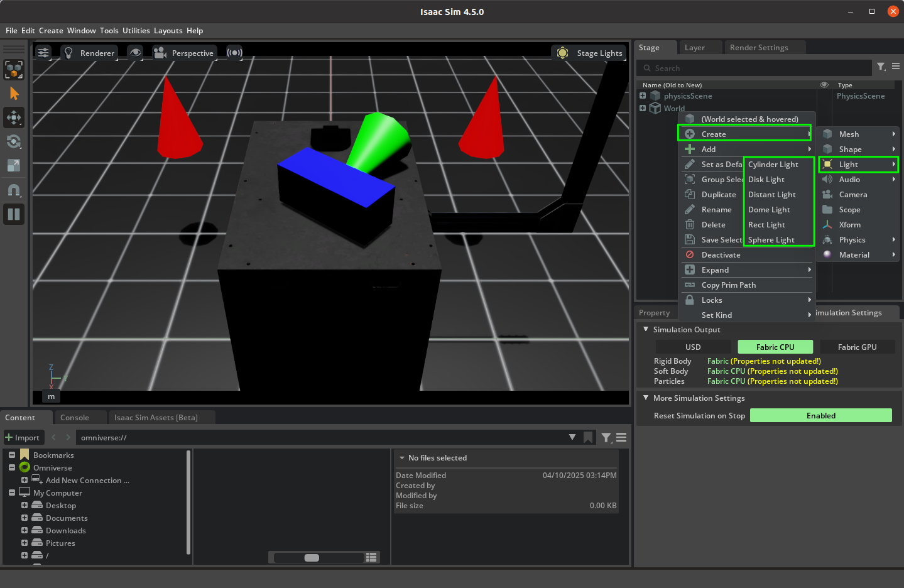Create a Camera from the submenu
Screen dimensions: 904x588
[x=859, y=195]
